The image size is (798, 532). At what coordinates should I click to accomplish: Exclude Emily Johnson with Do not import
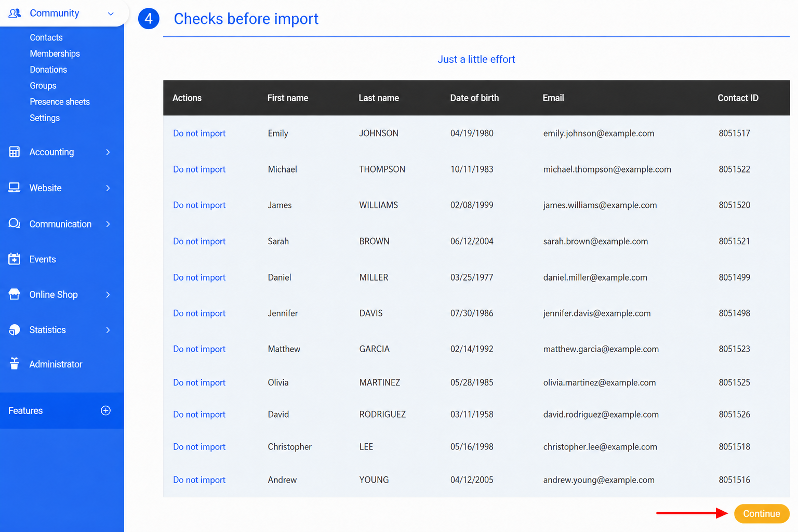click(x=199, y=134)
